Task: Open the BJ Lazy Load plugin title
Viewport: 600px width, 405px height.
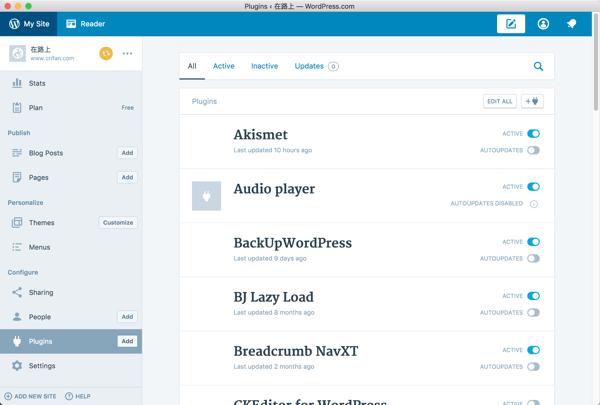Action: click(x=274, y=297)
